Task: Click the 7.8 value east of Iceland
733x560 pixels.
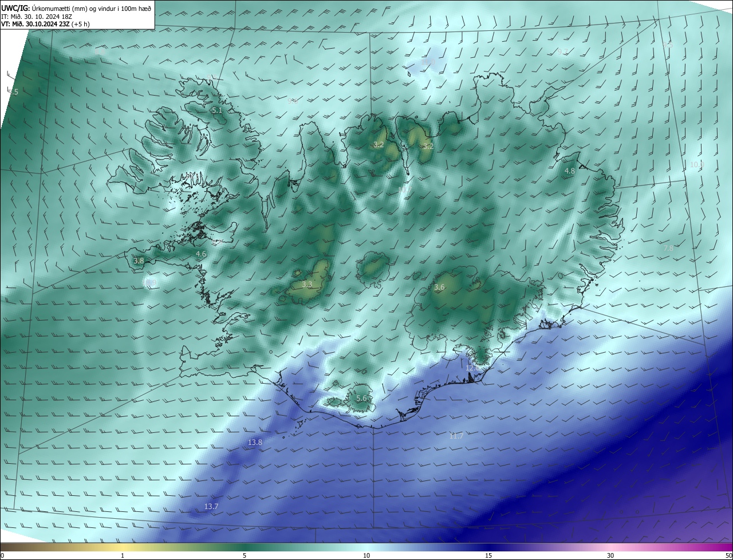Action: (668, 249)
